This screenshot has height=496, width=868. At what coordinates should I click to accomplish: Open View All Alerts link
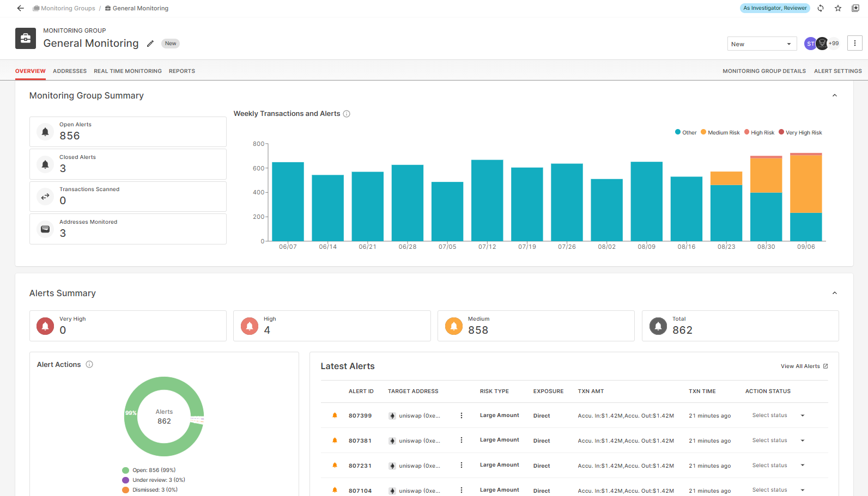(x=804, y=366)
